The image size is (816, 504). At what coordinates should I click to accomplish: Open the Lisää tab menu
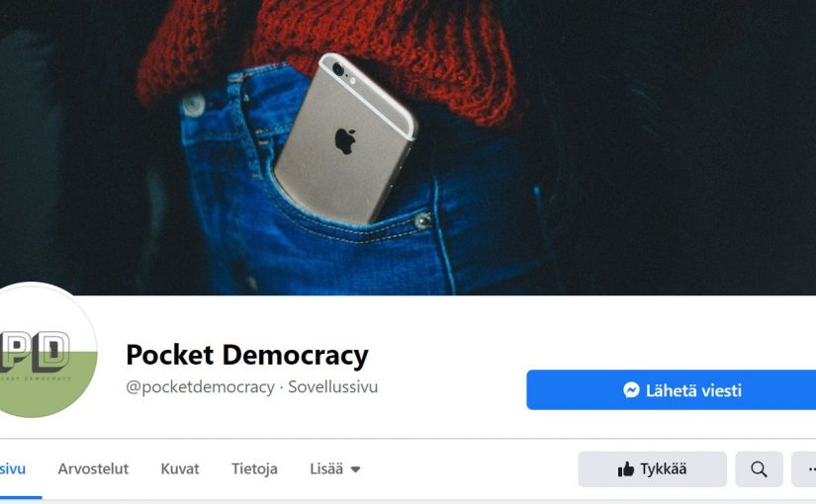(334, 469)
